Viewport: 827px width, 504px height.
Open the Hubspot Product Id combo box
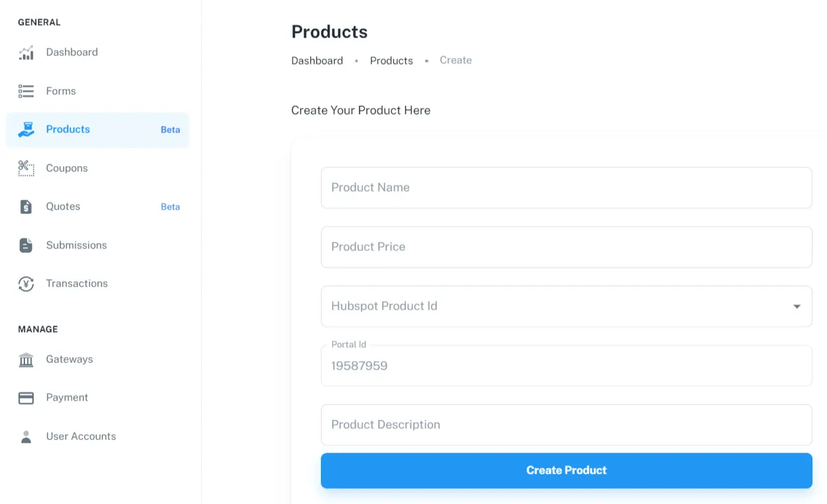click(x=554, y=306)
